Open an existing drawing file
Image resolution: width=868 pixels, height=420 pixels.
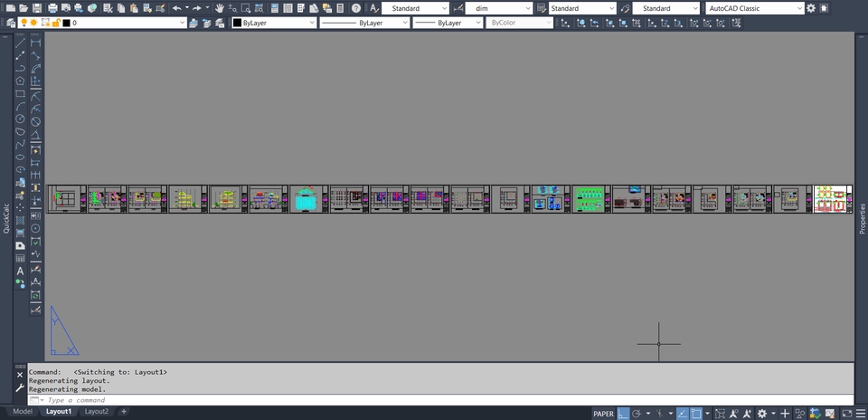point(24,8)
